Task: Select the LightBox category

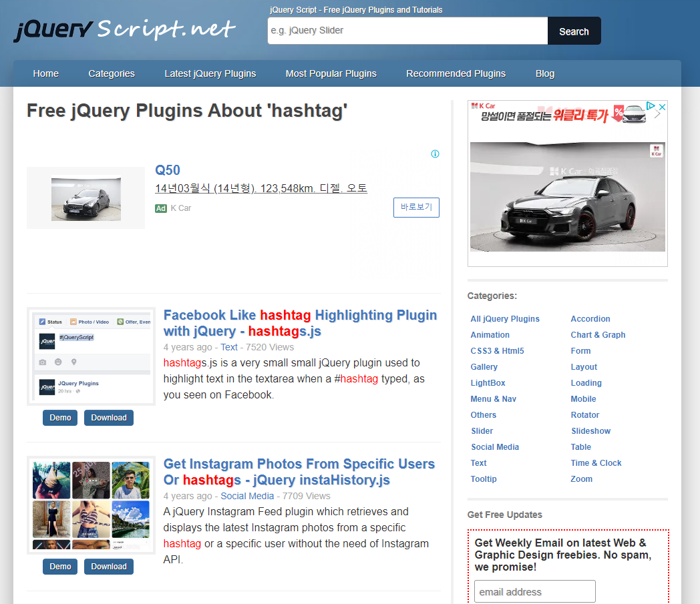Action: coord(488,383)
